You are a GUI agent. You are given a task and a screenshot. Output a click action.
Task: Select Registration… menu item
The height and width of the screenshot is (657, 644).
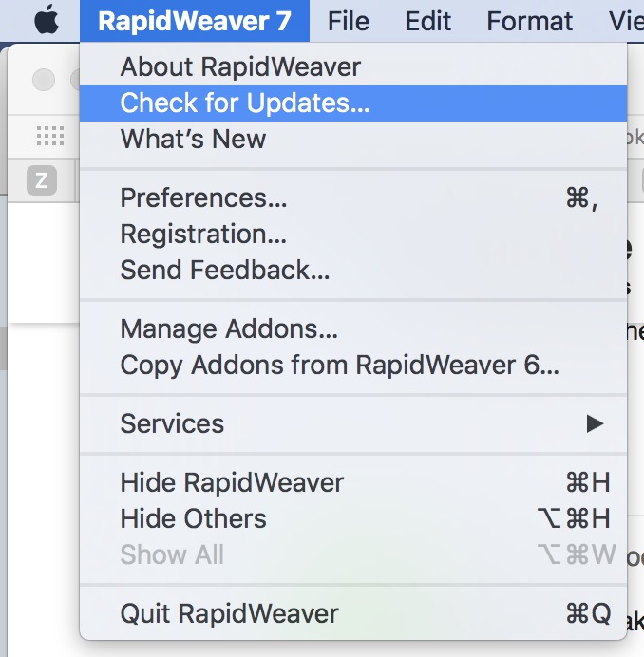pyautogui.click(x=353, y=234)
